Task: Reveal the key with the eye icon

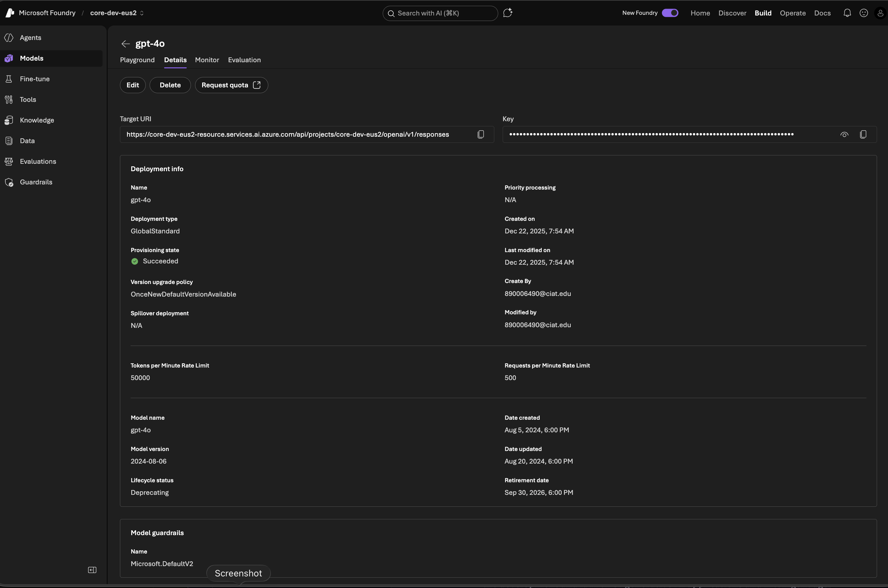Action: (844, 135)
